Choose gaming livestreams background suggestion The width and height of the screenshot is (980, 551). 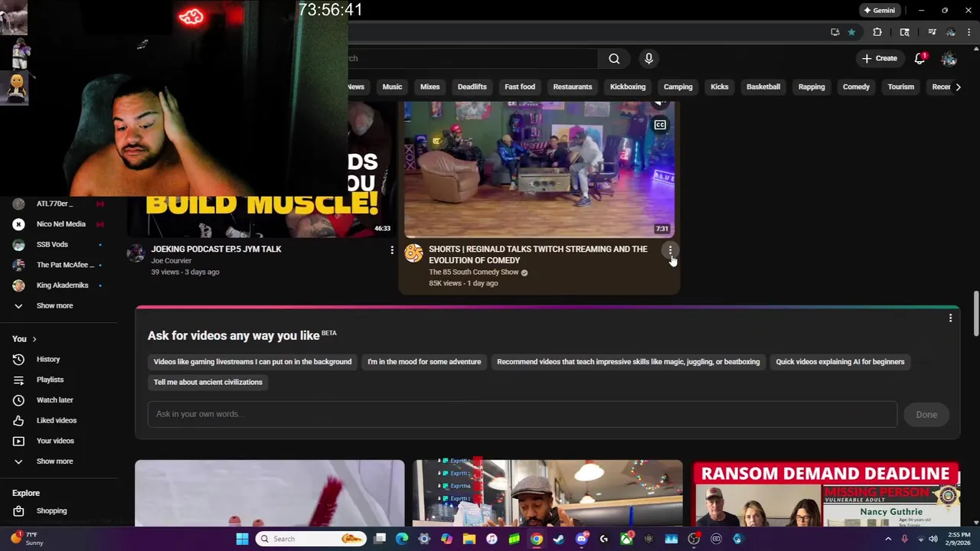pyautogui.click(x=253, y=362)
